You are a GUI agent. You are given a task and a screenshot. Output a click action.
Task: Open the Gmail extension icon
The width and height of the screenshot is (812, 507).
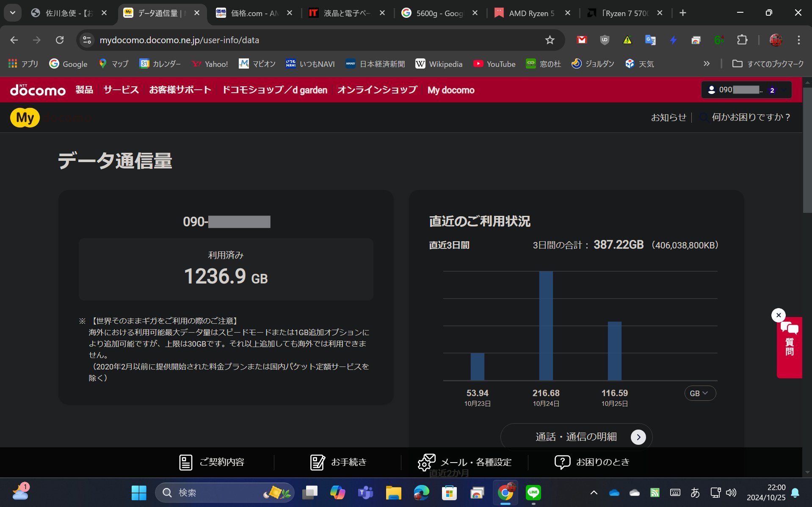582,40
